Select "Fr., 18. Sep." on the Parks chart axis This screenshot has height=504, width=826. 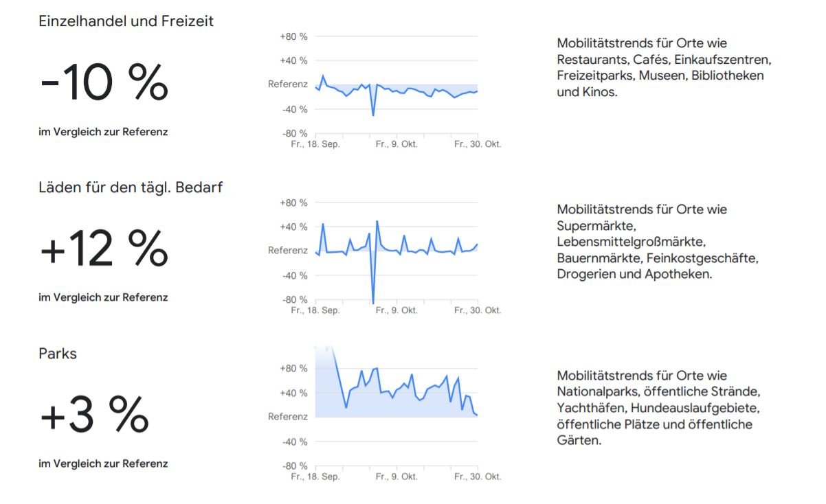click(315, 477)
